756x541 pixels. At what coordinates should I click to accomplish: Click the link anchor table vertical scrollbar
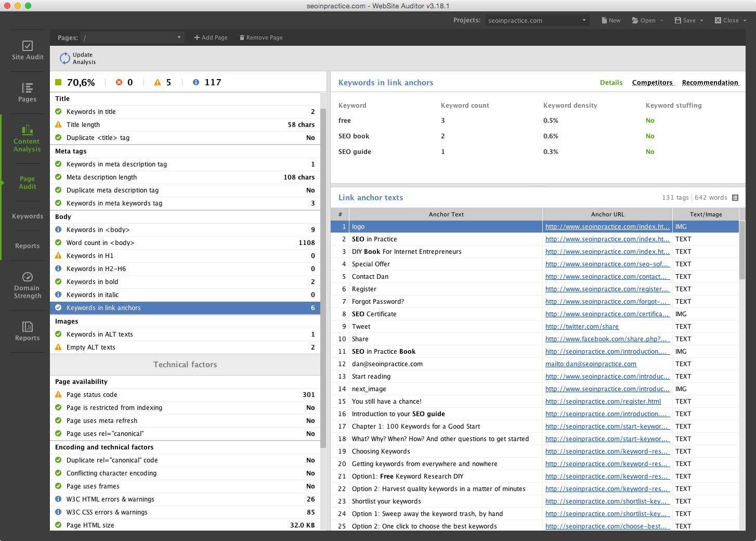[x=742, y=250]
